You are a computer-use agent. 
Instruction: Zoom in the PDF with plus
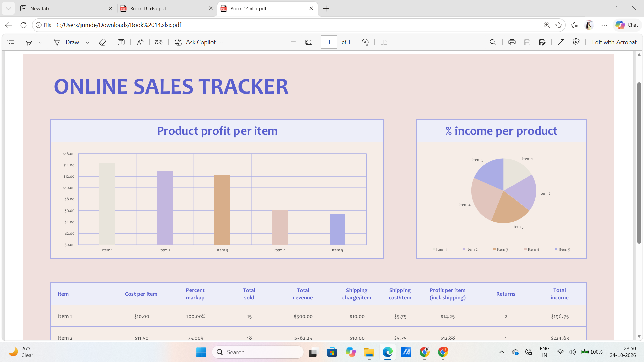293,42
